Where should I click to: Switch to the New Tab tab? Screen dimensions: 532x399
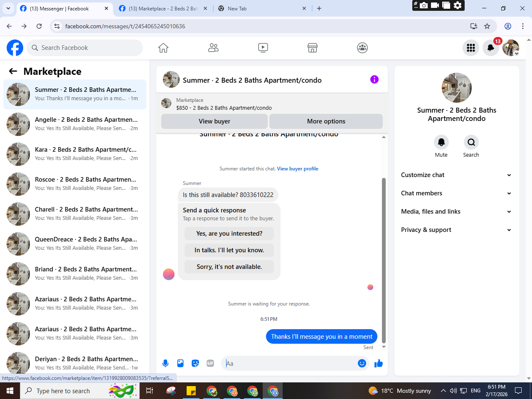[262, 8]
